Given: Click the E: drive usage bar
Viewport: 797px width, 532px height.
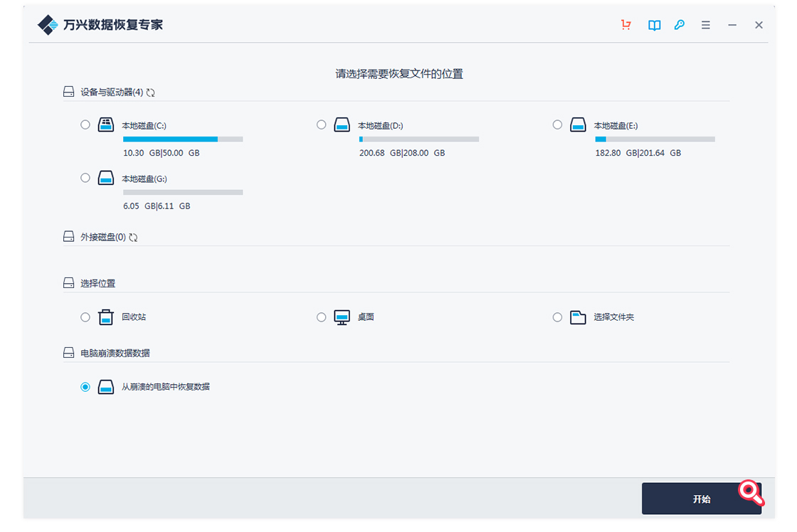Looking at the screenshot, I should coord(655,139).
